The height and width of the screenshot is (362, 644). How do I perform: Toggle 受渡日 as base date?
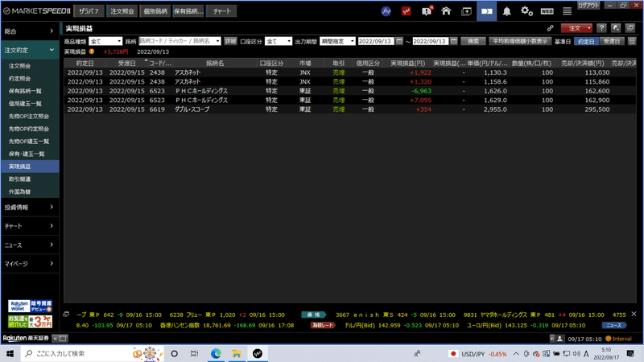(x=612, y=42)
